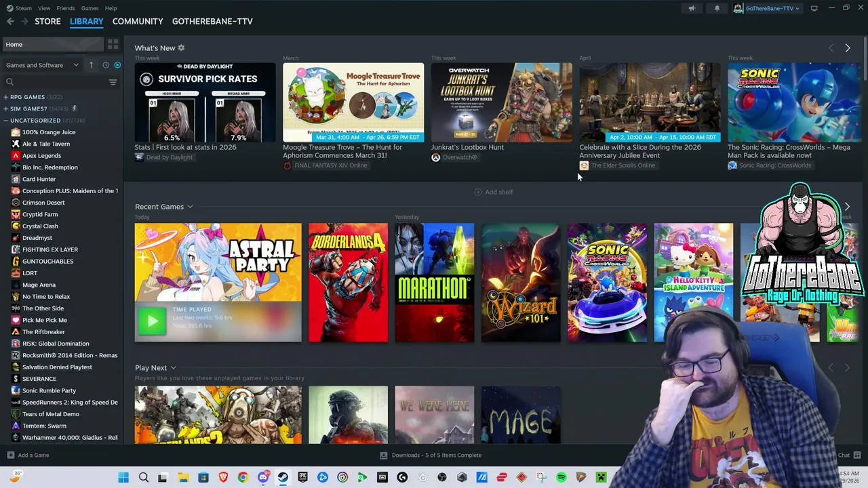
Task: Open the announcements megaphone icon
Action: (692, 8)
